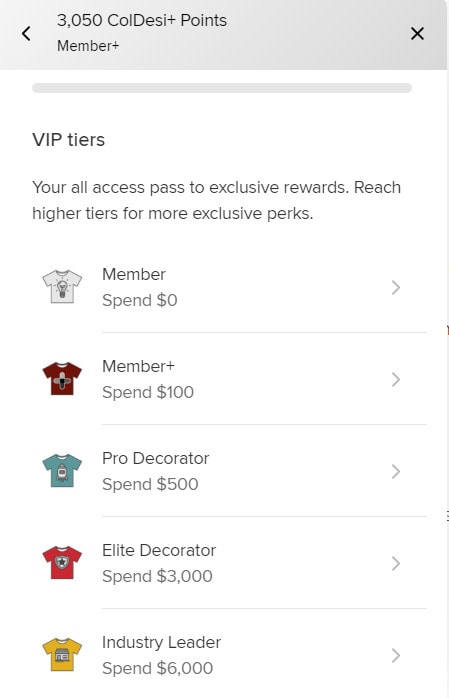Click the yellow Industry Leader t-shirt icon

[62, 655]
